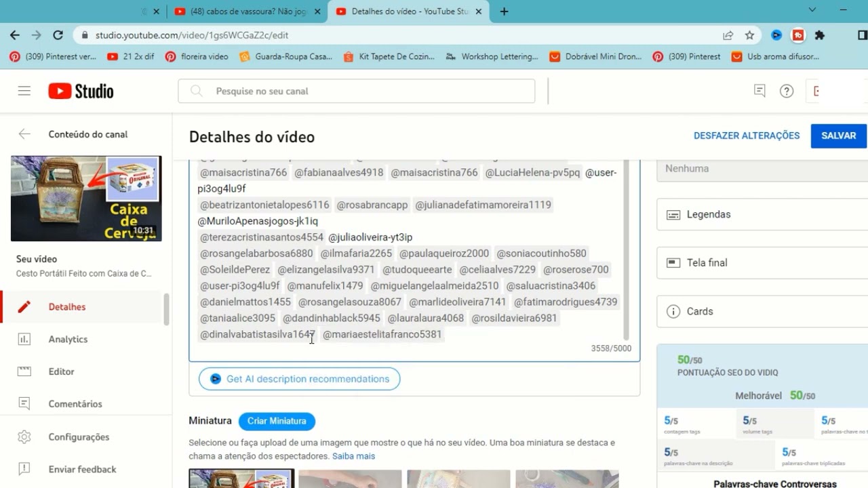Click DESFAZER ALTERAÇÕES
Viewport: 868px width, 488px height.
click(747, 136)
